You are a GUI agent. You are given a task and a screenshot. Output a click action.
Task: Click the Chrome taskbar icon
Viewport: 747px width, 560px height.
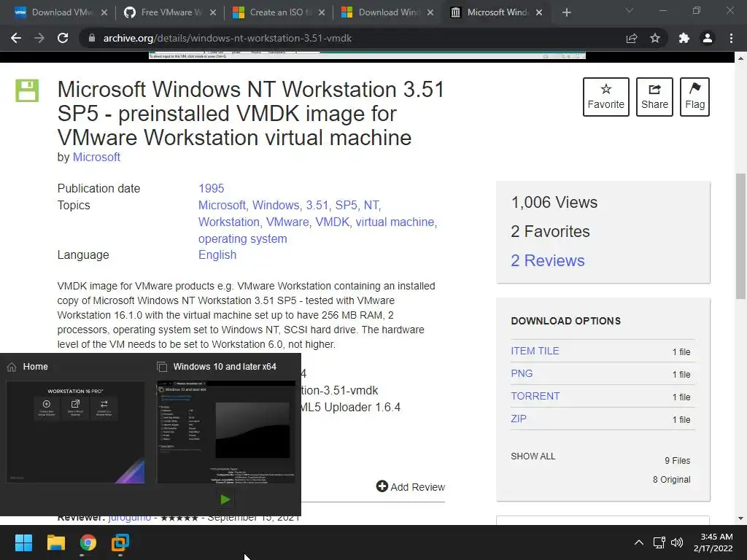[88, 542]
